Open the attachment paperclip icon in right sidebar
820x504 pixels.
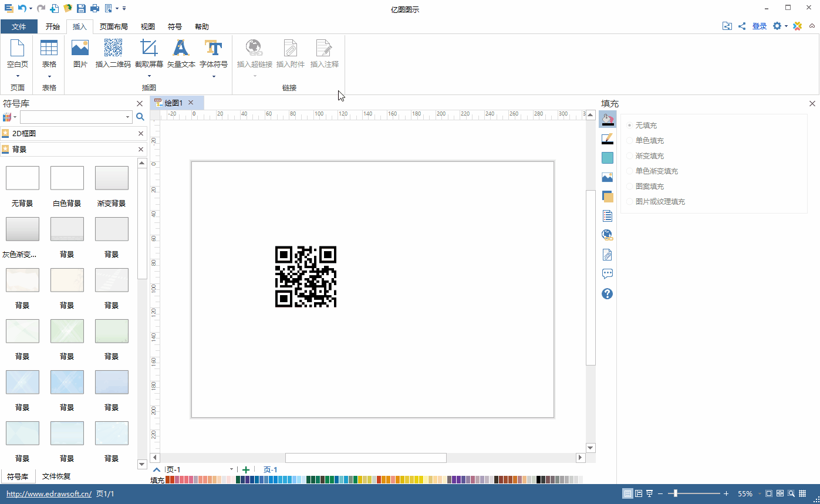point(608,255)
